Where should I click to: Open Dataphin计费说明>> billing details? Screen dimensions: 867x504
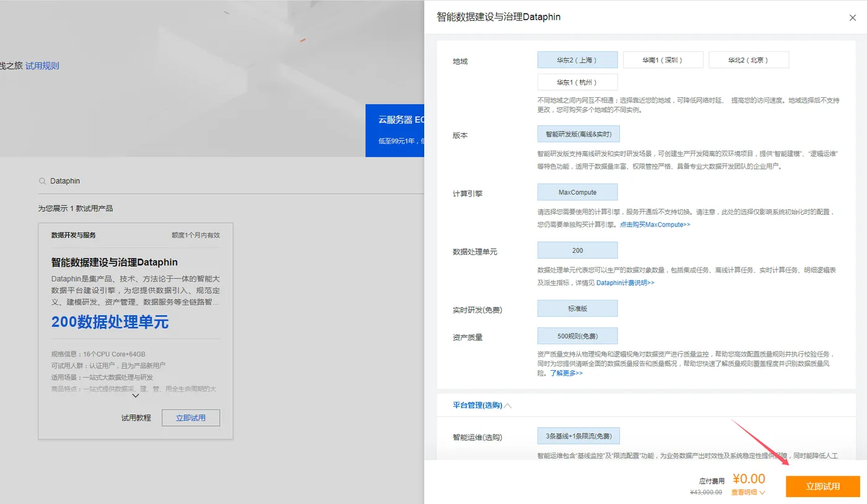coord(625,283)
